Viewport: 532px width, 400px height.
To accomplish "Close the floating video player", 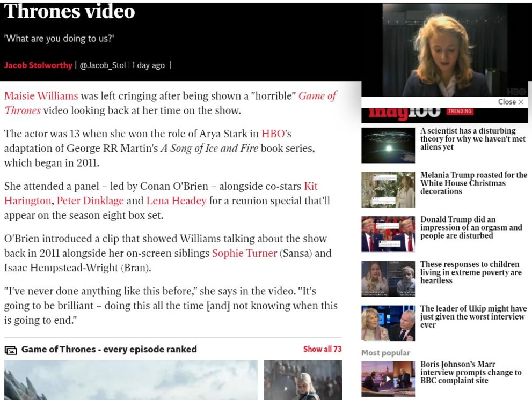I will click(x=511, y=102).
